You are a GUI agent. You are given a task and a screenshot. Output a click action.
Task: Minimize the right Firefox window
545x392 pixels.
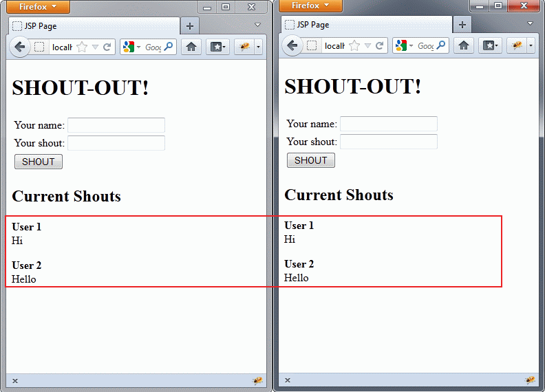pos(480,6)
